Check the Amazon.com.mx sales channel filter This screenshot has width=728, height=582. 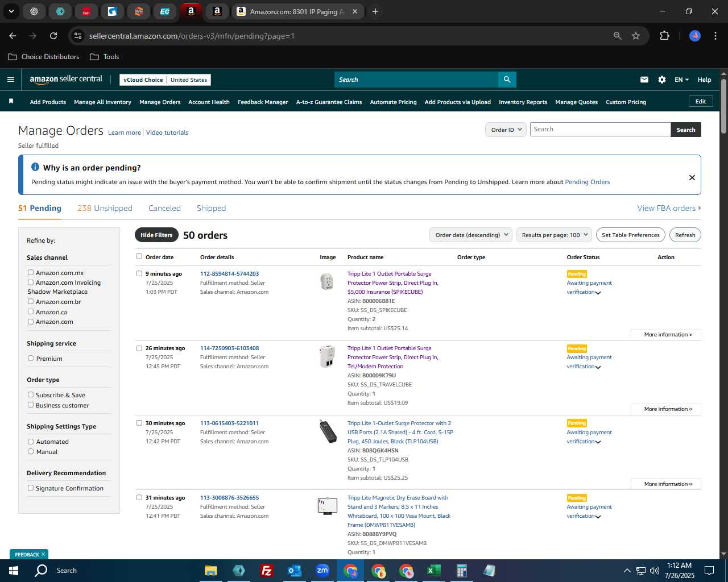pos(31,272)
